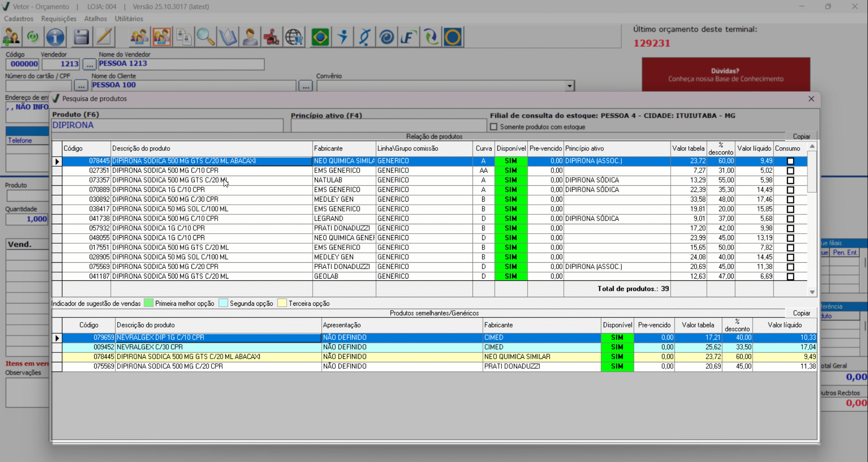Open the globe with shopping cart icon
868x462 pixels.
click(x=294, y=37)
